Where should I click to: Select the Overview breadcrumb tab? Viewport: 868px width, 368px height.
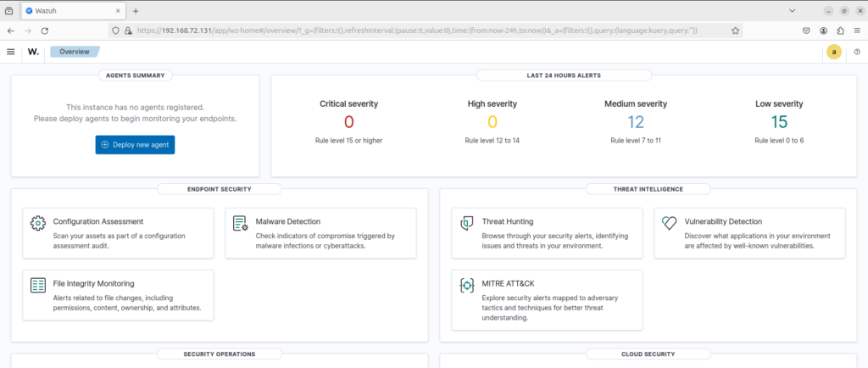[x=75, y=52]
